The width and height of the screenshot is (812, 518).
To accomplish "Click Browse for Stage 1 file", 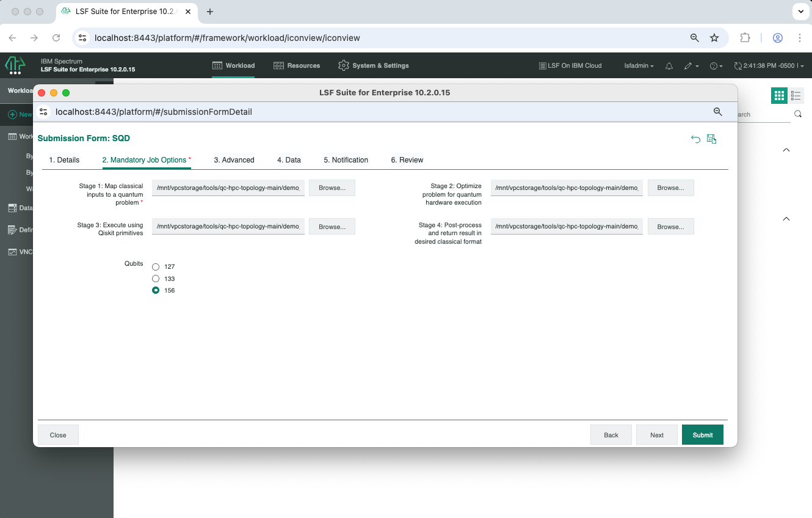I will [332, 188].
